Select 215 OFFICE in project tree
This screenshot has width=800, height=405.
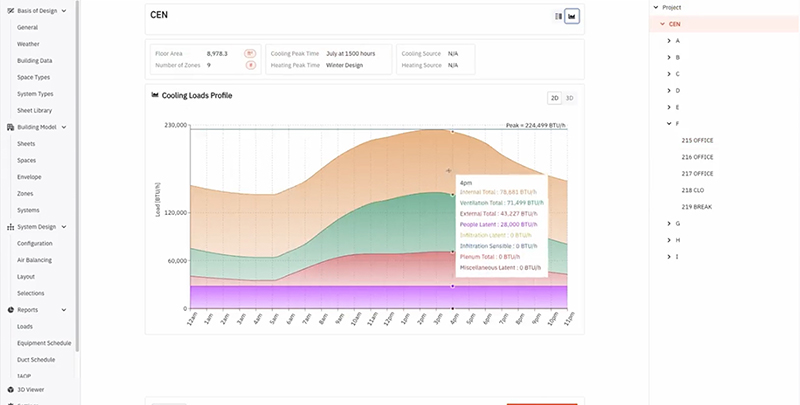tap(697, 140)
